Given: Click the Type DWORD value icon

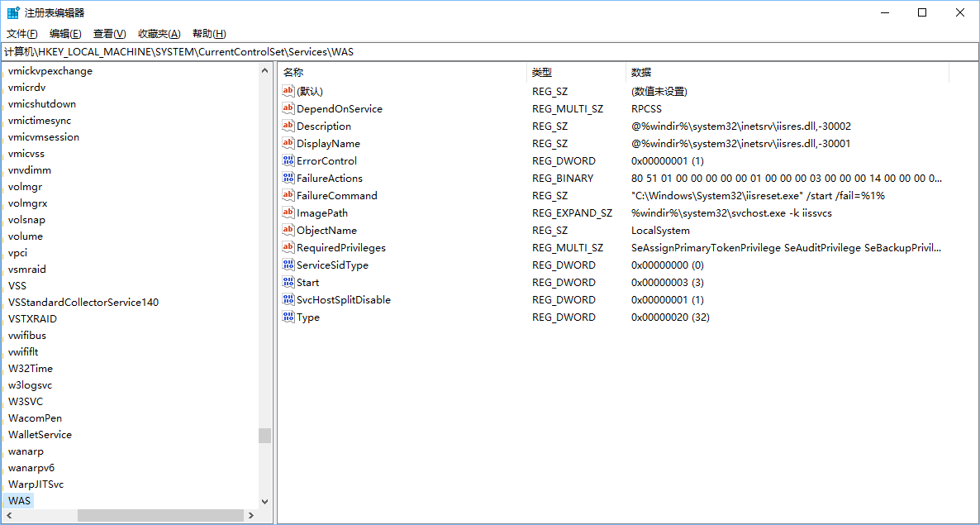Looking at the screenshot, I should (x=288, y=317).
